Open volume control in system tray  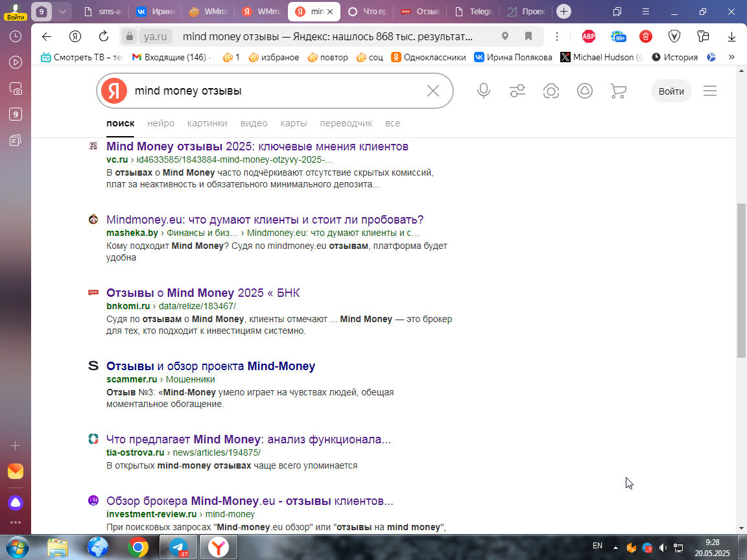click(x=663, y=548)
